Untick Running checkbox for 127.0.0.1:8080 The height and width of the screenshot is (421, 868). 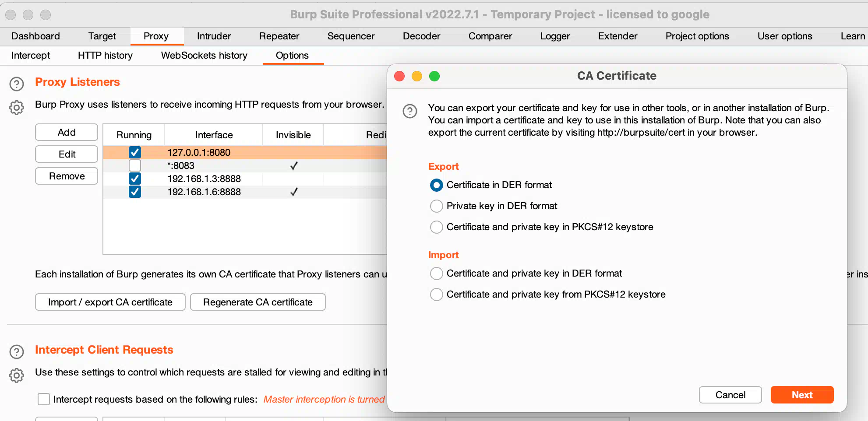[x=135, y=152]
